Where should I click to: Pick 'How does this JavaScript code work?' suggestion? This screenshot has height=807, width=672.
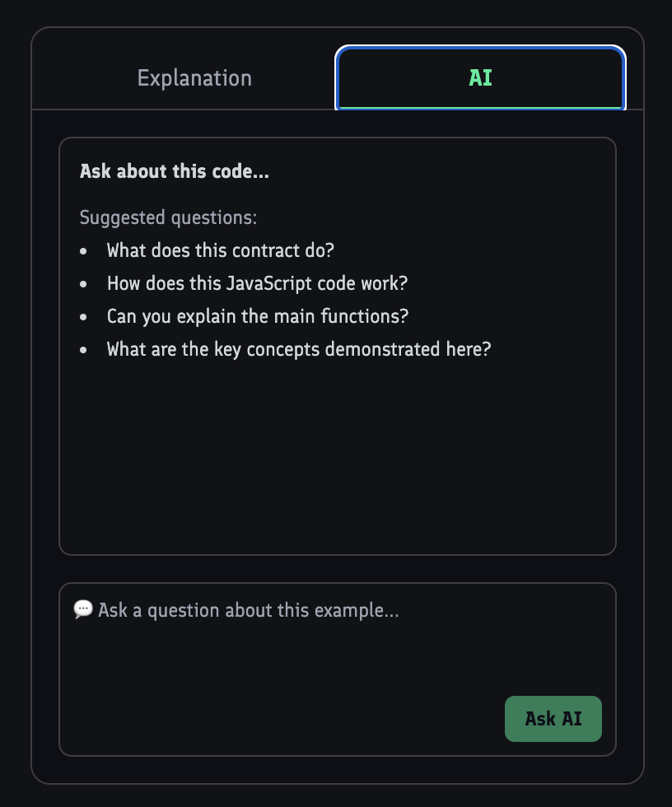[x=257, y=283]
